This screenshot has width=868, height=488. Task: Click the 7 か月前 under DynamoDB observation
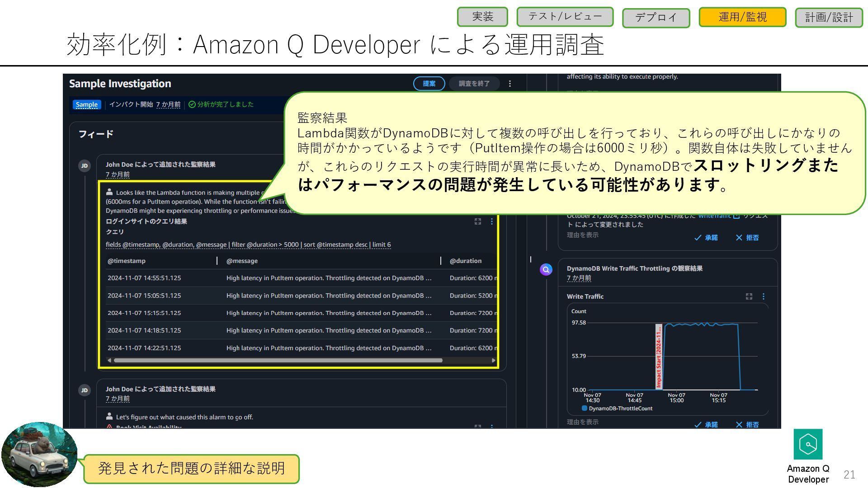coord(579,278)
